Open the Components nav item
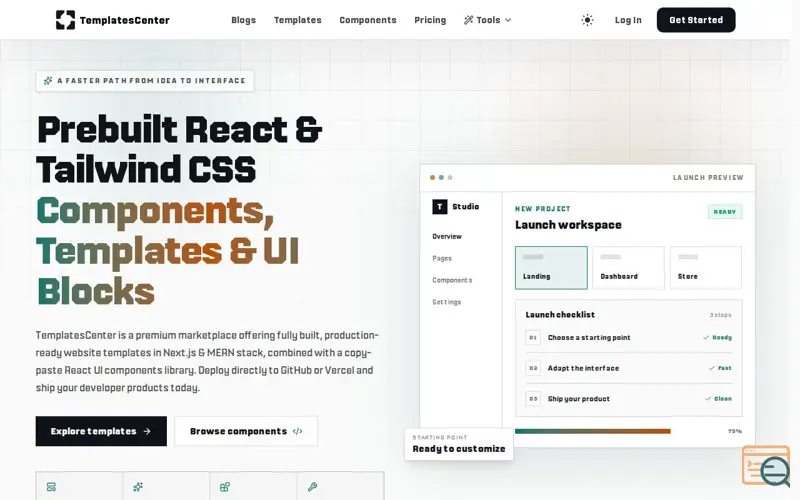 point(368,20)
